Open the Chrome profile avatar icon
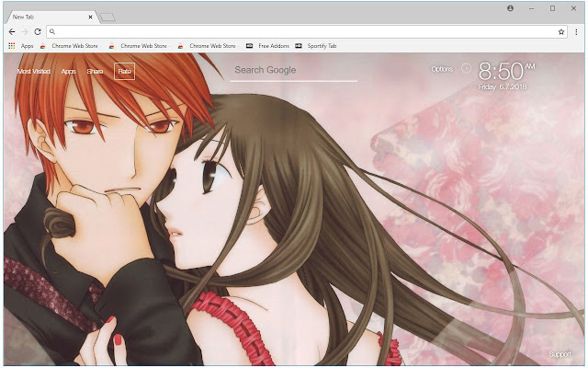The height and width of the screenshot is (368, 588). (511, 8)
